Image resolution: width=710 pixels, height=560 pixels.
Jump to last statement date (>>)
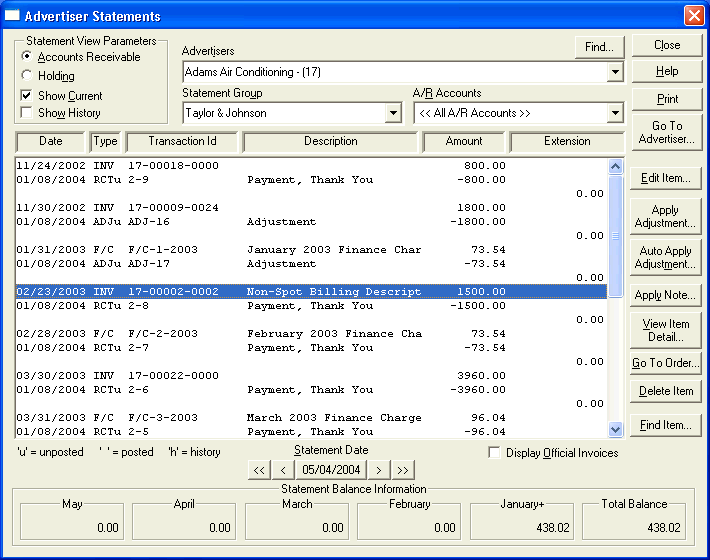[x=403, y=470]
